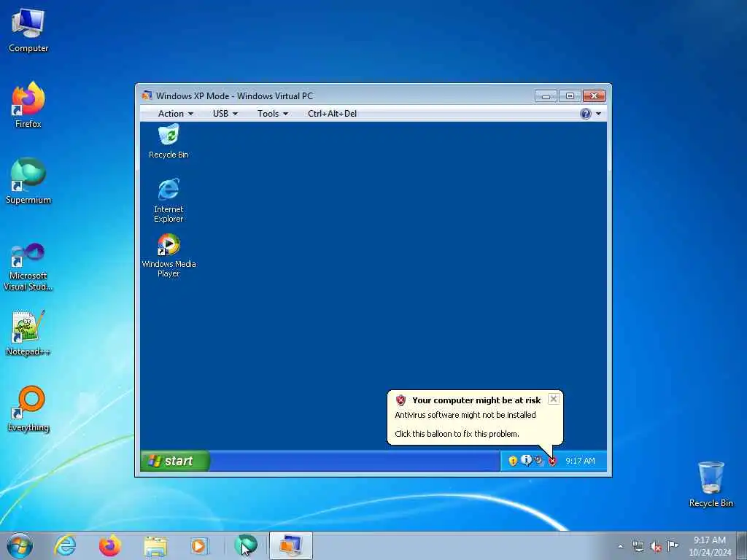Send Ctrl+Alt+Del to the virtual machine
The image size is (747, 560).
[x=332, y=113]
